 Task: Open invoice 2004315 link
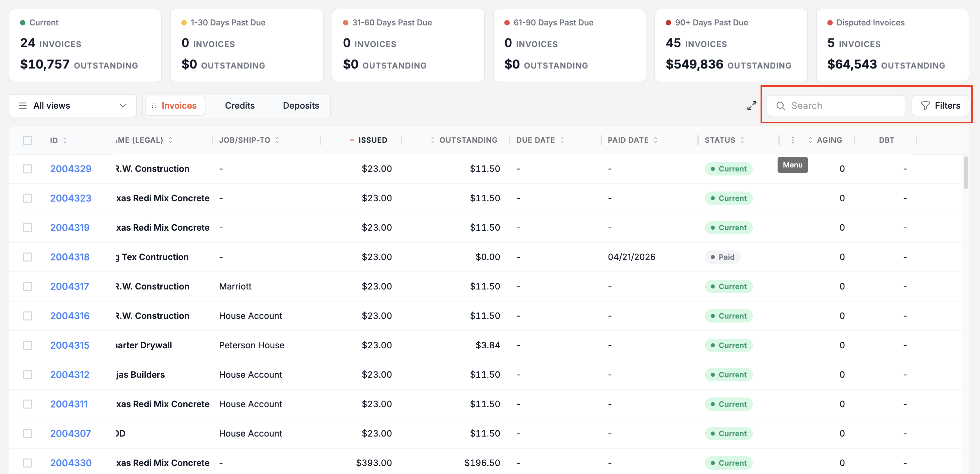click(x=69, y=345)
